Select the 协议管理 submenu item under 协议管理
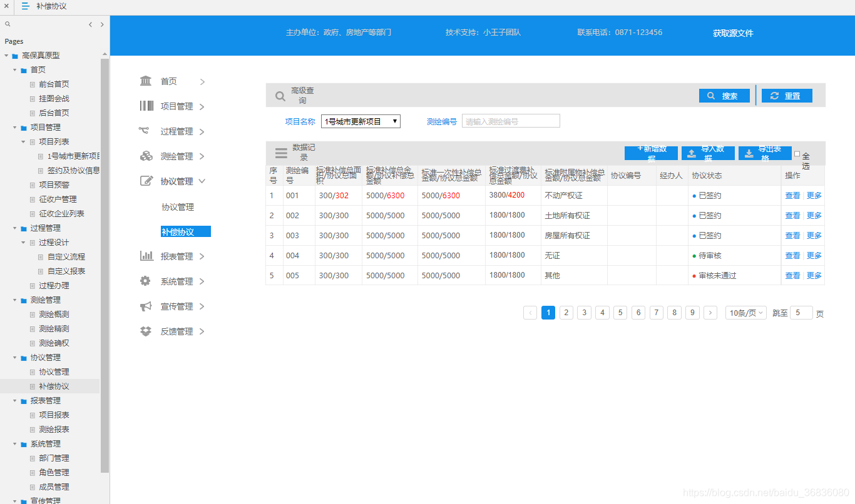The height and width of the screenshot is (504, 855). click(x=178, y=207)
